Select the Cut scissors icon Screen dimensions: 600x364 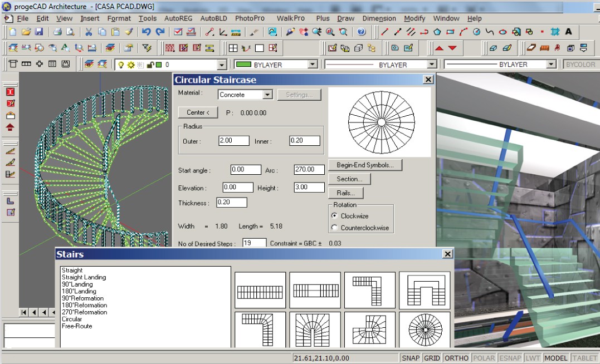coord(88,32)
